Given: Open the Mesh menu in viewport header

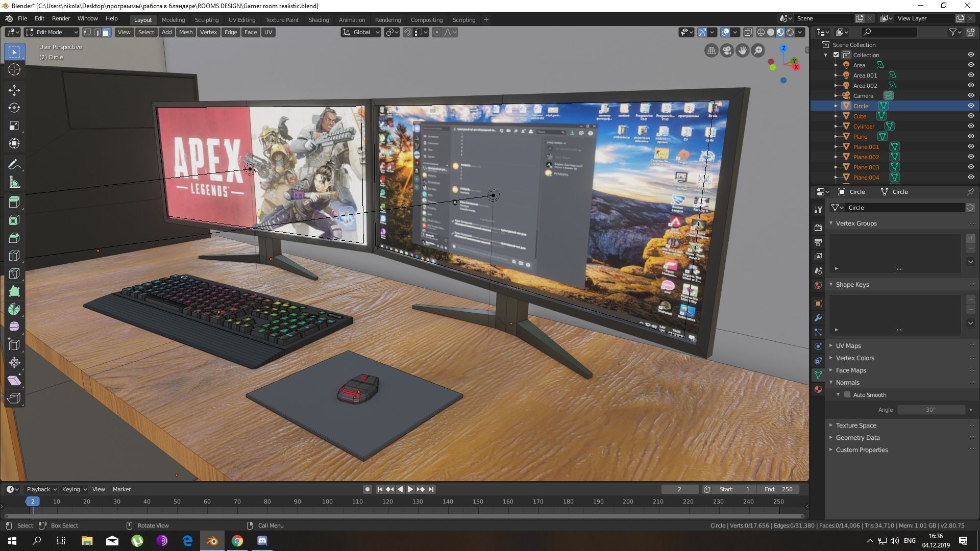Looking at the screenshot, I should (186, 32).
